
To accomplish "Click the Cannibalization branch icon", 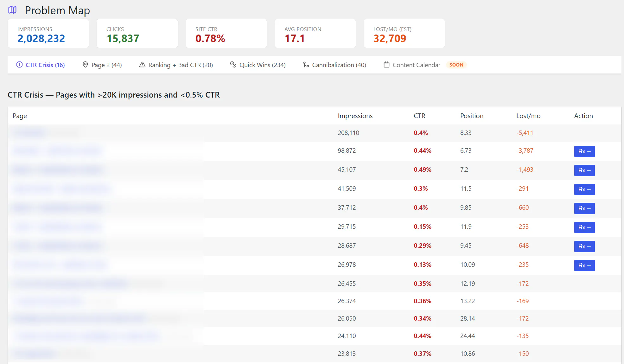I will [x=306, y=65].
